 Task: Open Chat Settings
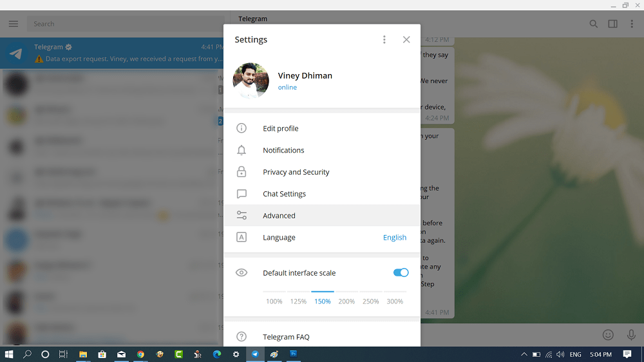point(322,193)
